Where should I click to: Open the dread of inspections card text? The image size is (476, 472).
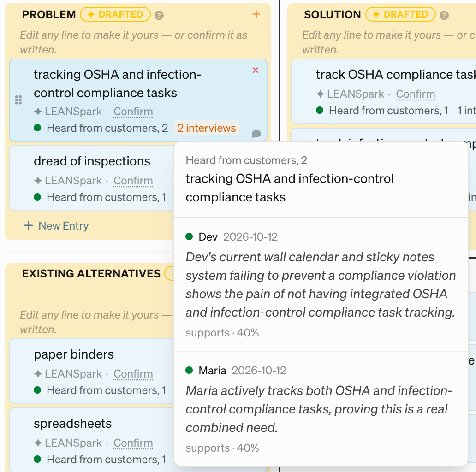pyautogui.click(x=92, y=161)
